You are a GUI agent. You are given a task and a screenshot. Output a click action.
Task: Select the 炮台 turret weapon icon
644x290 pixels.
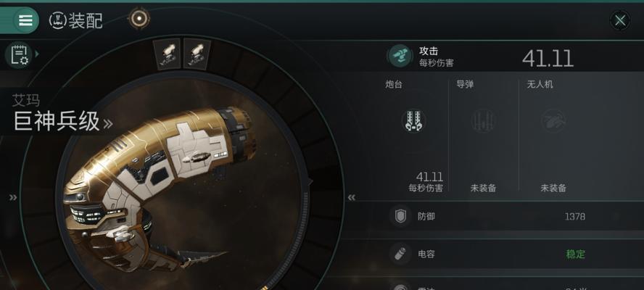click(x=413, y=121)
